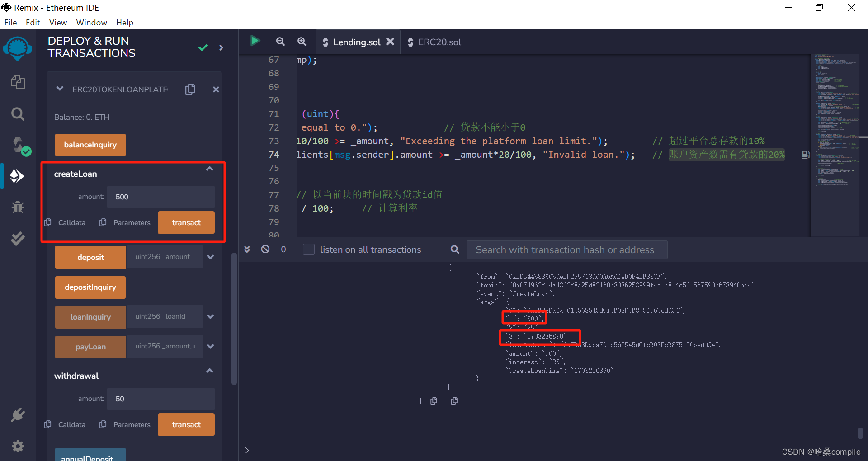Click the depositInquiry button
868x461 pixels.
pyautogui.click(x=90, y=287)
